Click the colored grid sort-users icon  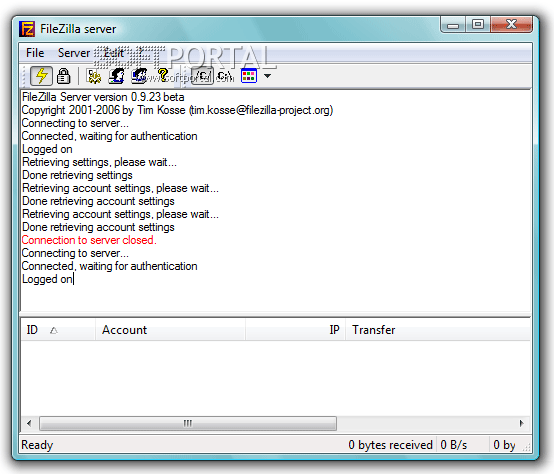249,76
